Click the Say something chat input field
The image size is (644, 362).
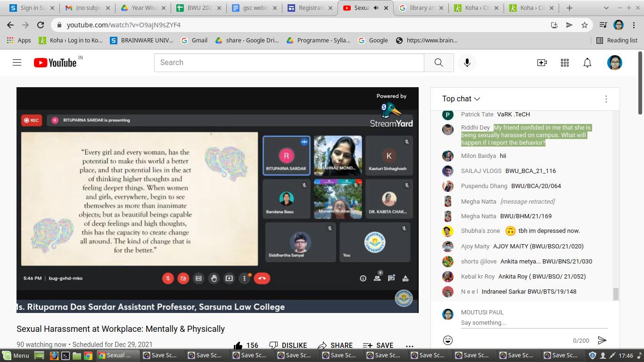533,322
